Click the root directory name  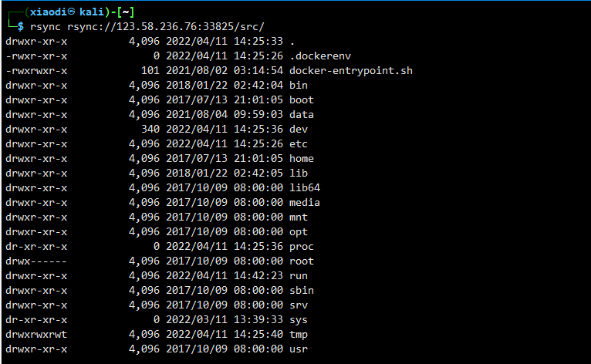pos(301,261)
